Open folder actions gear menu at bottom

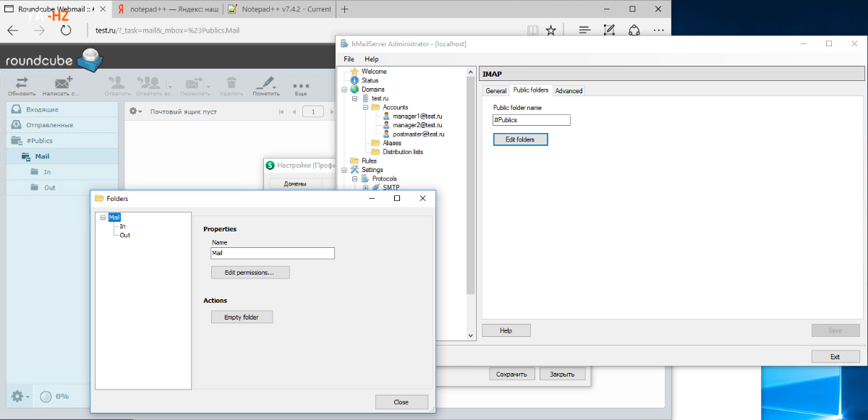(x=20, y=396)
